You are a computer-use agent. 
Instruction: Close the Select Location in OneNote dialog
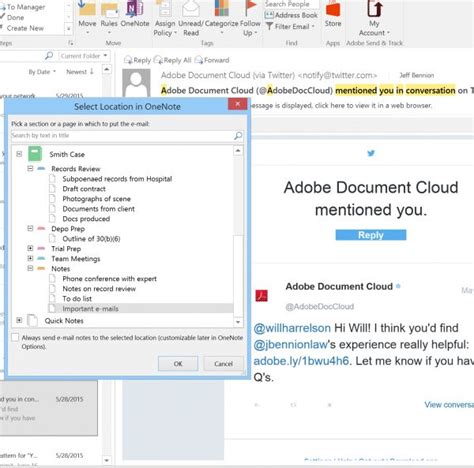click(237, 104)
